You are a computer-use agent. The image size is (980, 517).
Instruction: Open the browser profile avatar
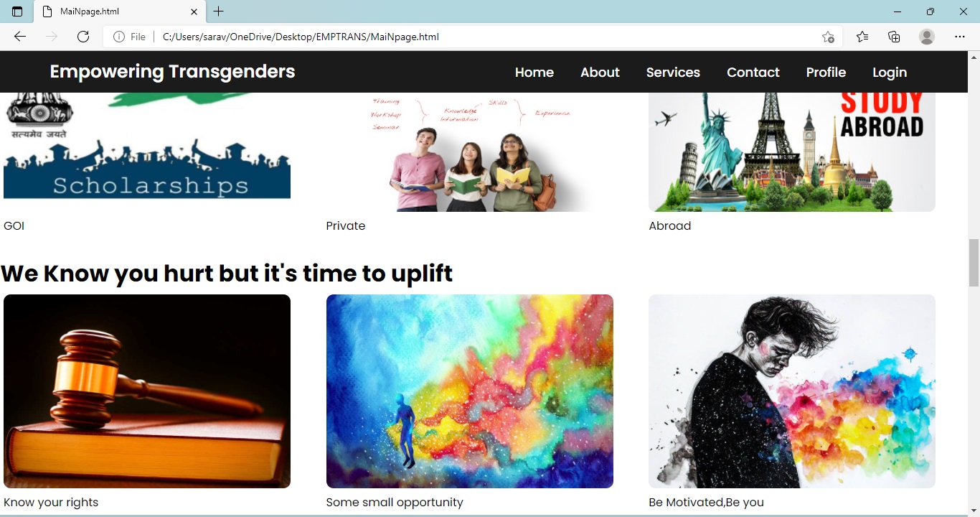coord(927,37)
